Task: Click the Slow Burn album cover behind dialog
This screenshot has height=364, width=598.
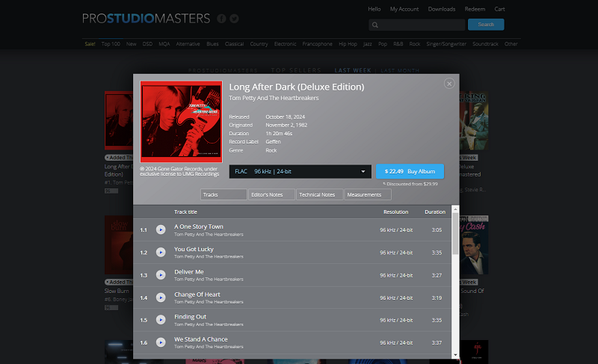Action: click(x=119, y=245)
